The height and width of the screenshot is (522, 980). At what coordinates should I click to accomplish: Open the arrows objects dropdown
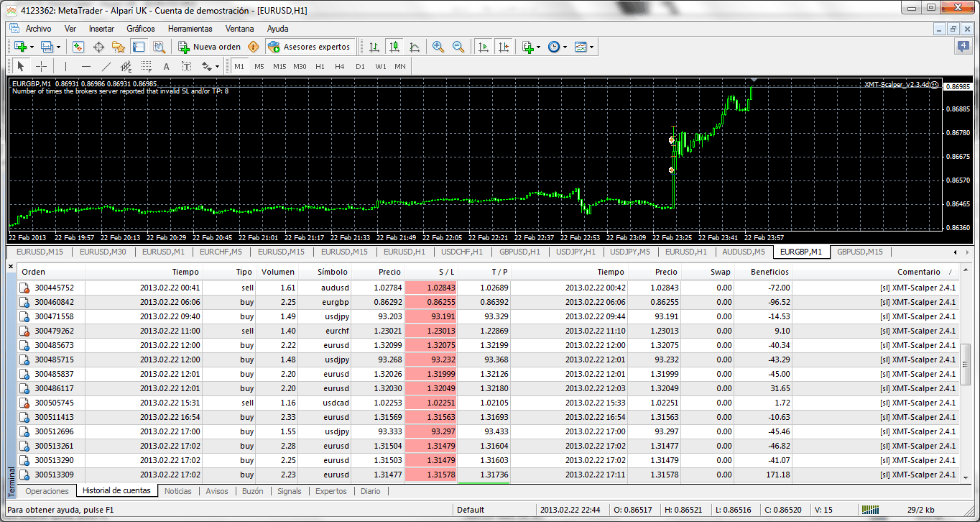coord(211,66)
